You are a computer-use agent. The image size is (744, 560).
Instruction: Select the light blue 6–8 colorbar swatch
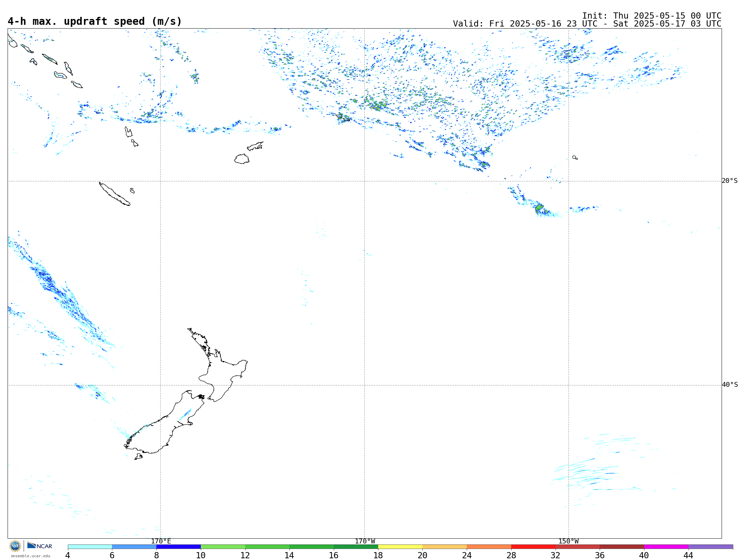pyautogui.click(x=134, y=547)
